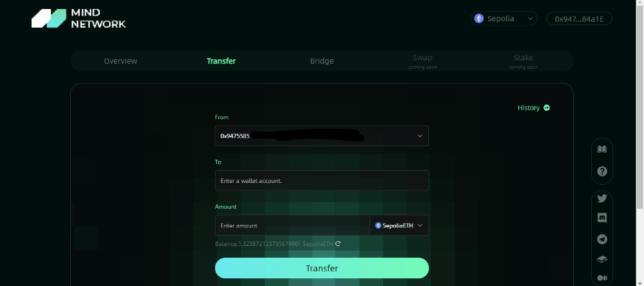Screen dimensions: 644x286
Task: Open the Telegram icon in sidebar
Action: [601, 239]
